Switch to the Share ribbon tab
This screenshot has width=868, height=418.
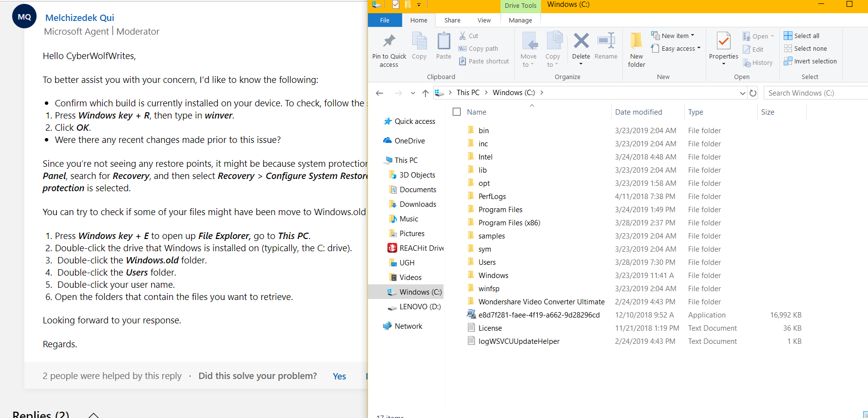coord(452,20)
